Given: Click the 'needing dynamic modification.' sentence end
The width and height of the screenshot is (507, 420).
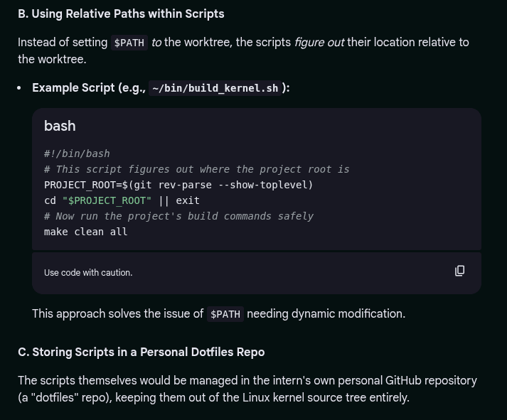Looking at the screenshot, I should coord(326,313).
